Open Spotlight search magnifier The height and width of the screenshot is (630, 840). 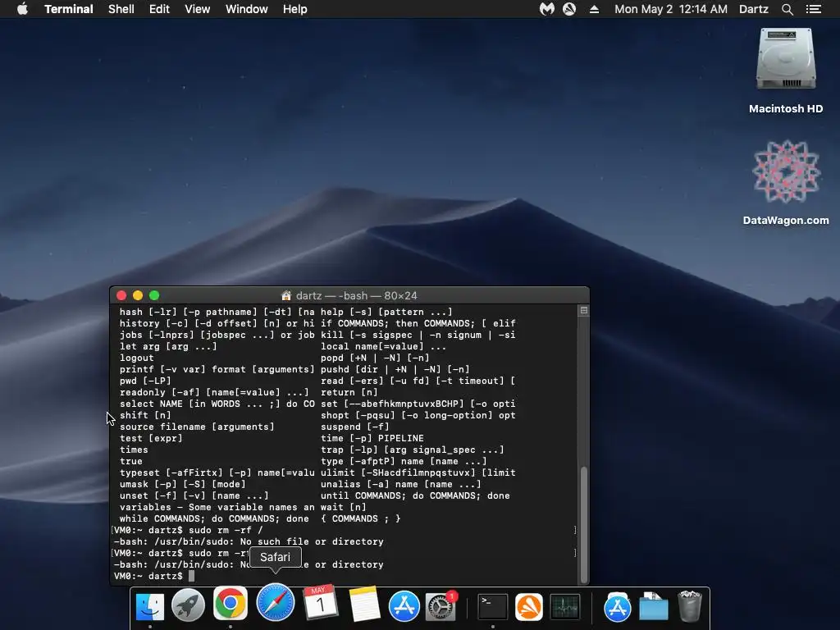click(x=787, y=9)
